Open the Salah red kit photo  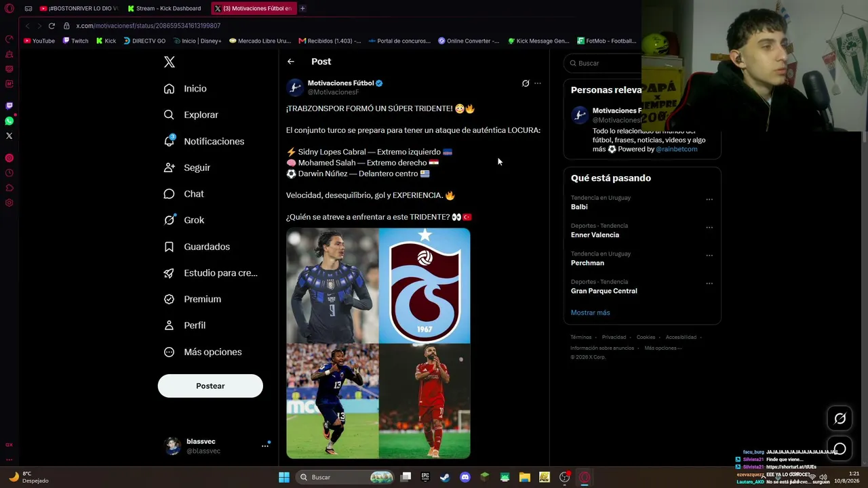click(425, 401)
